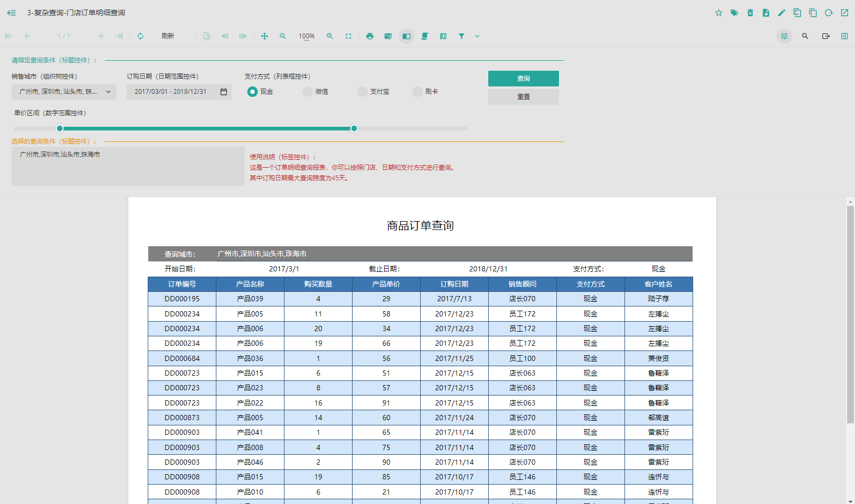
Task: Zoom in with the plus magnifier
Action: click(330, 36)
